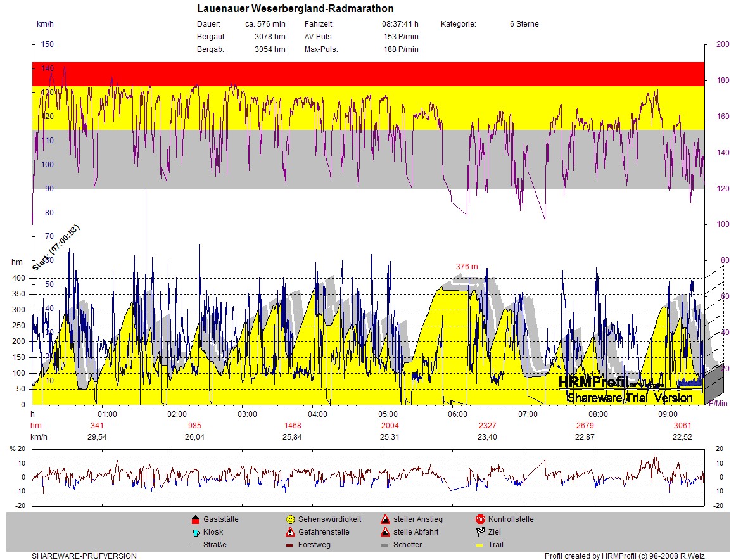Select the Ziel checkered flag icon

[480, 532]
